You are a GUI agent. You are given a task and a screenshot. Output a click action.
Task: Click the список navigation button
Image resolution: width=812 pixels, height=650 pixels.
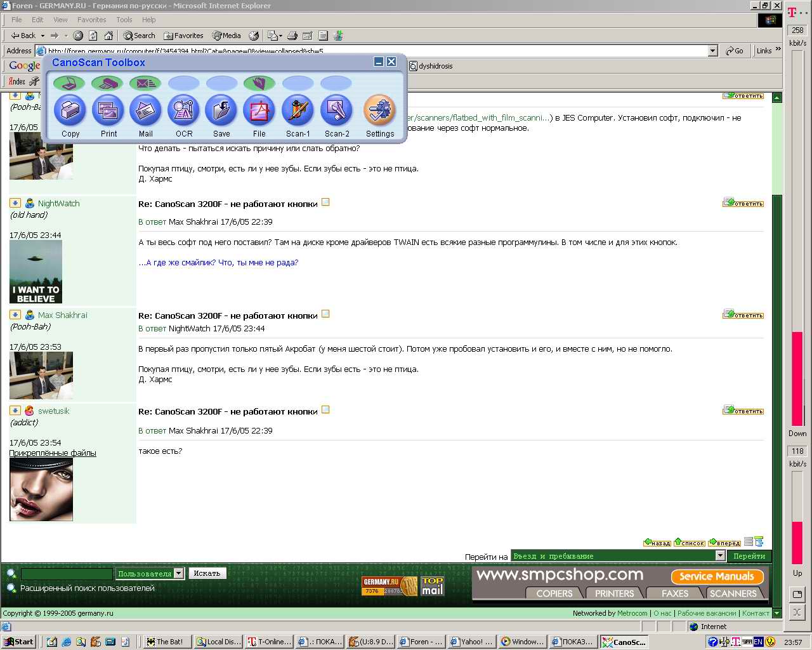pyautogui.click(x=690, y=543)
